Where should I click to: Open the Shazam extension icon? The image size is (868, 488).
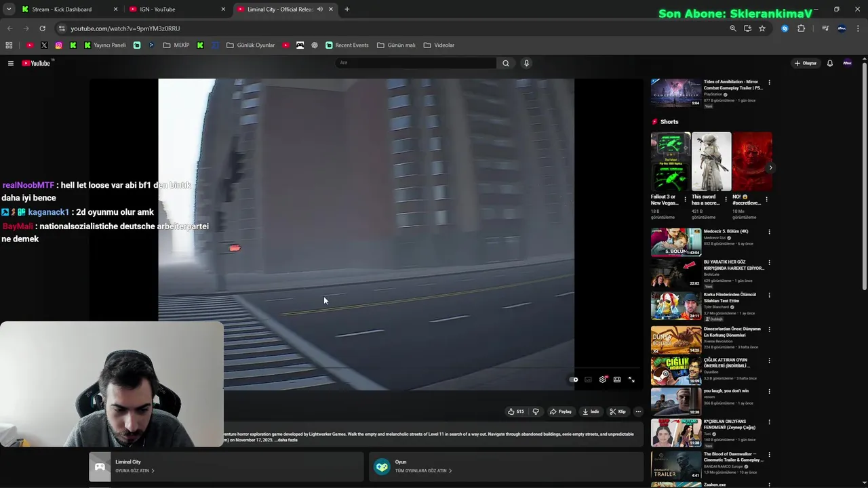coord(785,28)
